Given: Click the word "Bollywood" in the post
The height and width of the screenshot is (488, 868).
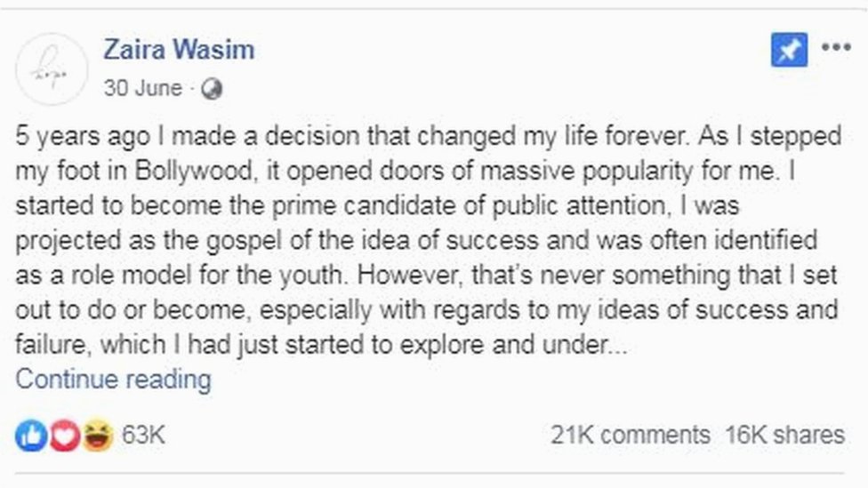Looking at the screenshot, I should coord(185,173).
